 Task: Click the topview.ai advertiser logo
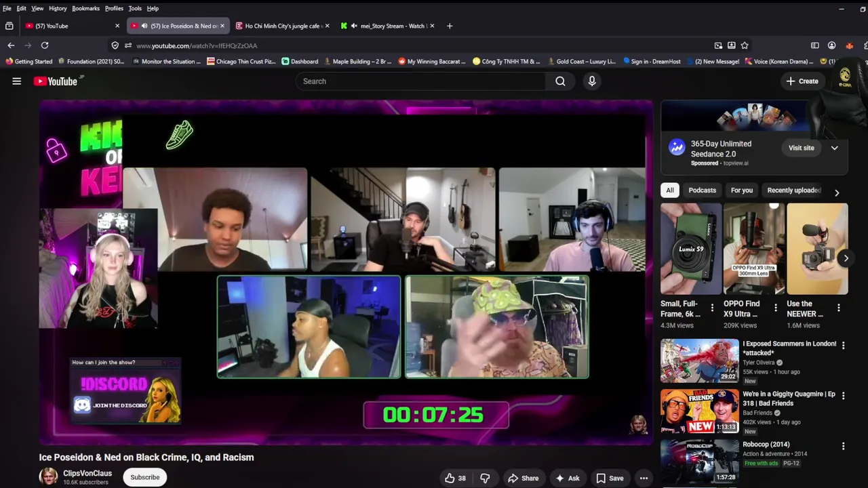pos(677,148)
